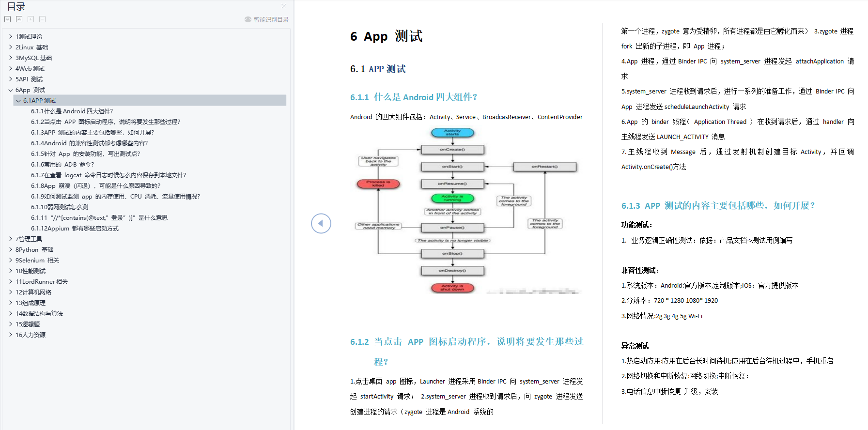Open outline entry 6.1.1什么是 Android 四大组件?

(x=72, y=111)
